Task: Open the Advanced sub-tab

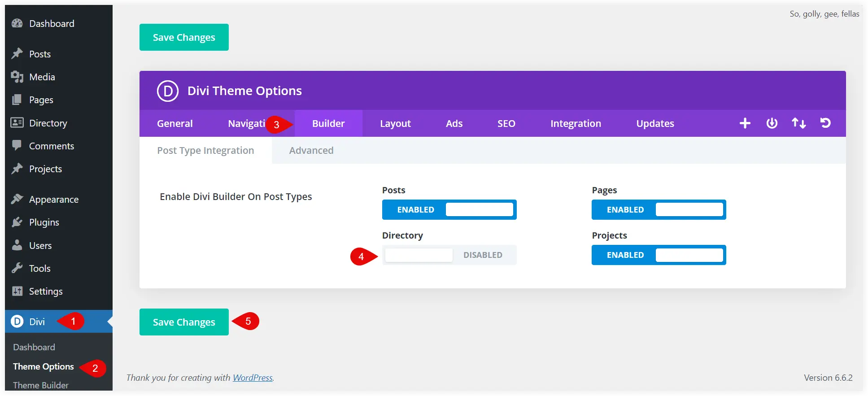Action: click(x=311, y=150)
